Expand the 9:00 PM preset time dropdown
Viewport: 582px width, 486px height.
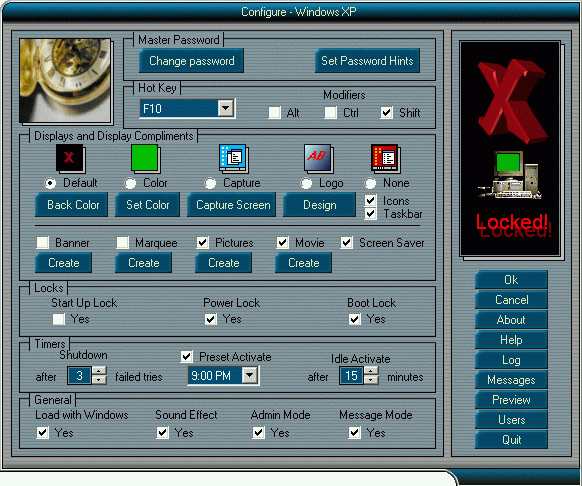[250, 375]
